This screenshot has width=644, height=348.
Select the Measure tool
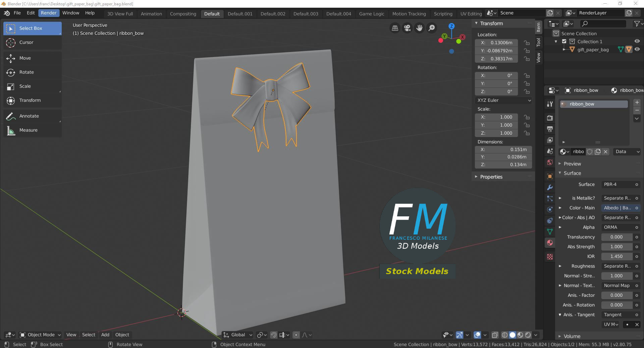(33, 130)
